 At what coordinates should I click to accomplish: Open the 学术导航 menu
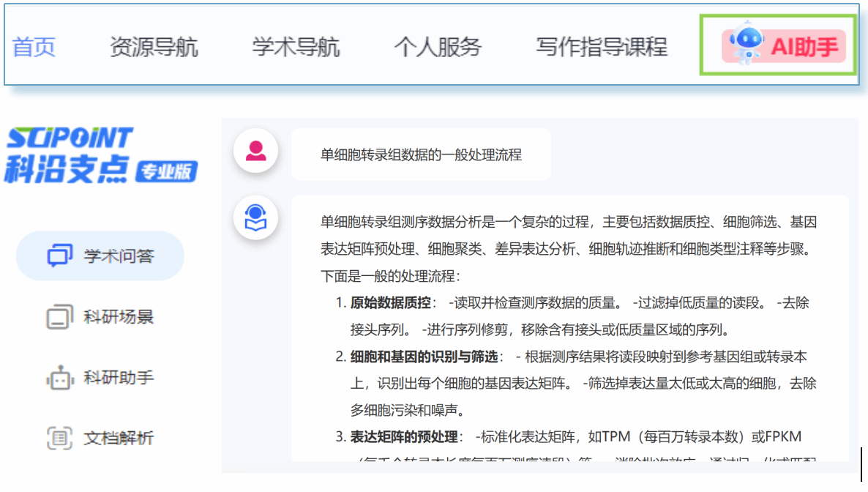click(x=296, y=47)
